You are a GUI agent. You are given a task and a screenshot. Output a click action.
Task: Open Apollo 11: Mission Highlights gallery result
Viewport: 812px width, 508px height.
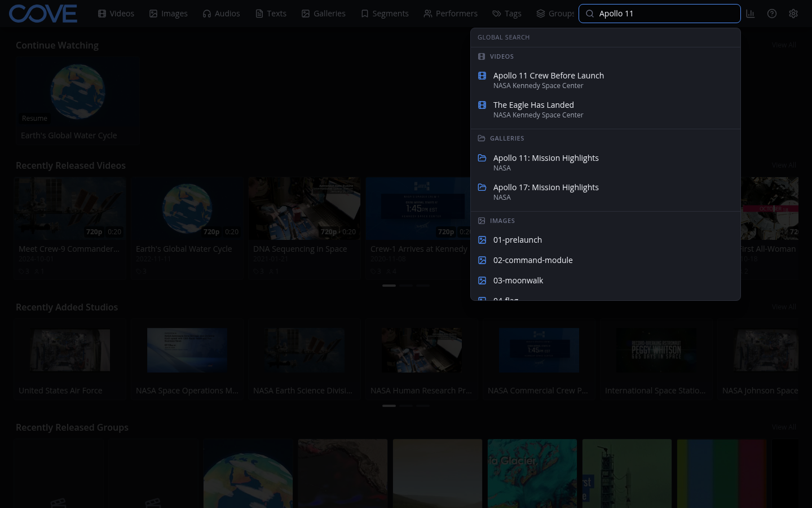point(606,163)
